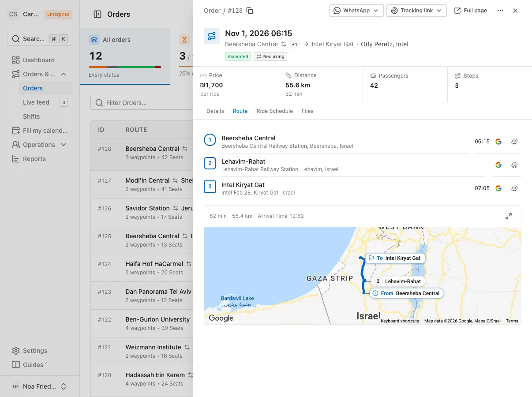Click the To Intel Kiryat Gat map marker
Screen dimensions: 532x397
tap(395, 258)
